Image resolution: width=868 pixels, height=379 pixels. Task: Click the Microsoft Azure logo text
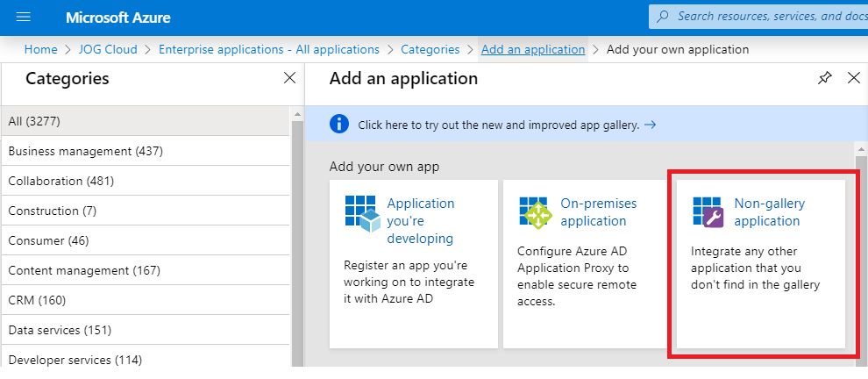(x=117, y=18)
